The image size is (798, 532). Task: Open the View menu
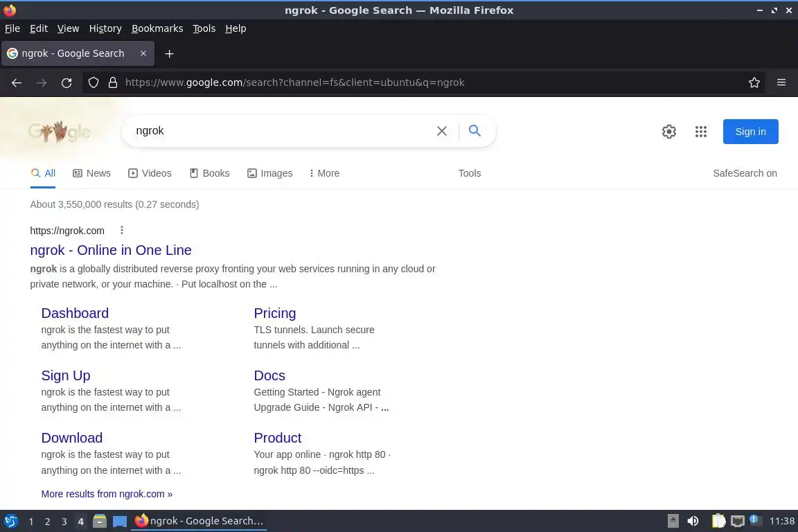(68, 28)
